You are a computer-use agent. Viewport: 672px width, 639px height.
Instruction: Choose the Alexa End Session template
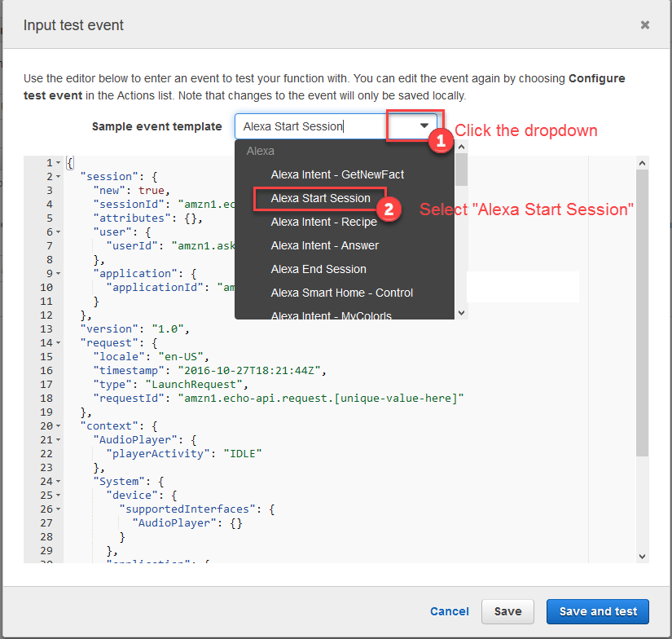(318, 269)
